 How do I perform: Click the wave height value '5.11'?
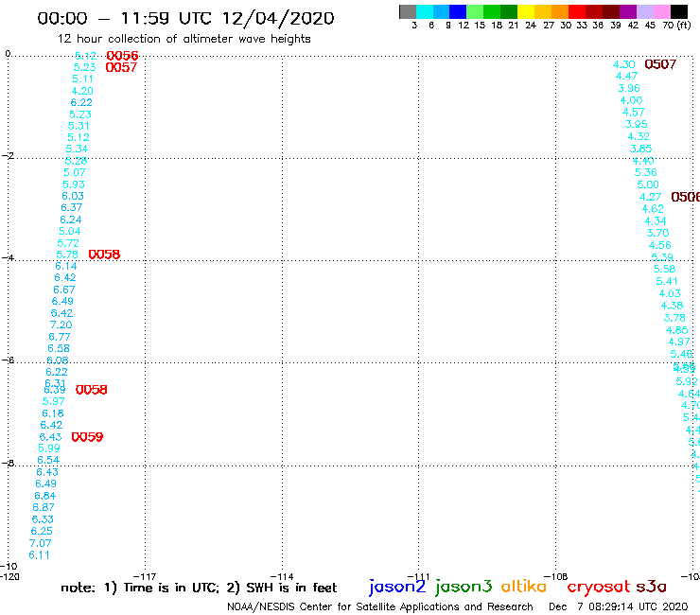click(82, 79)
